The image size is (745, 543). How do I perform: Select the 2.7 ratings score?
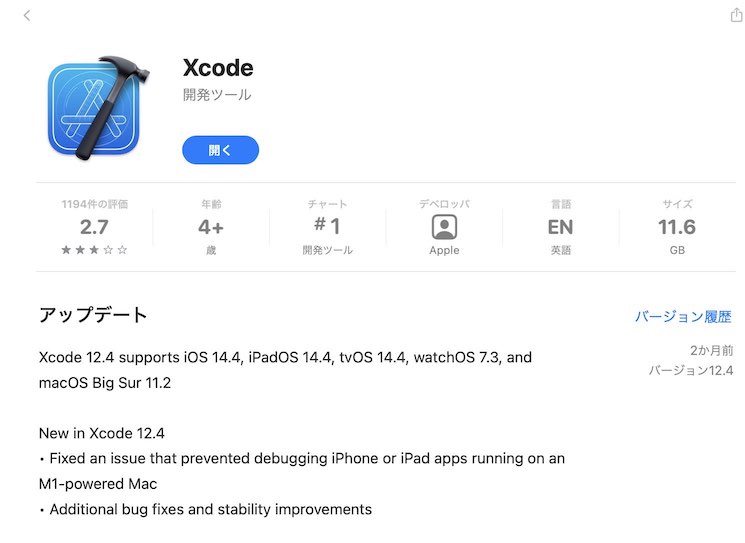tap(94, 227)
